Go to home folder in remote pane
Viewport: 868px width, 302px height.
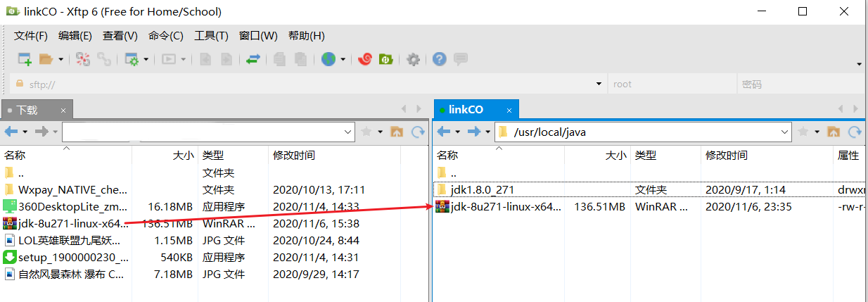click(834, 132)
